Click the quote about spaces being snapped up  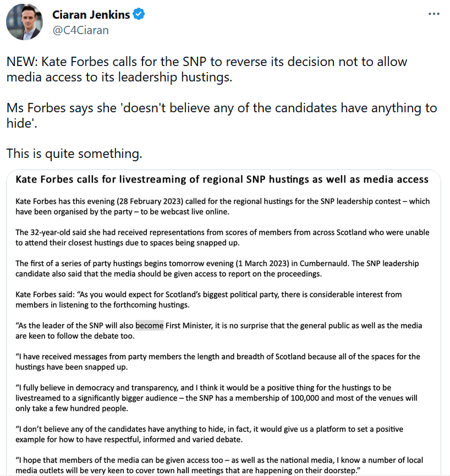(x=218, y=362)
